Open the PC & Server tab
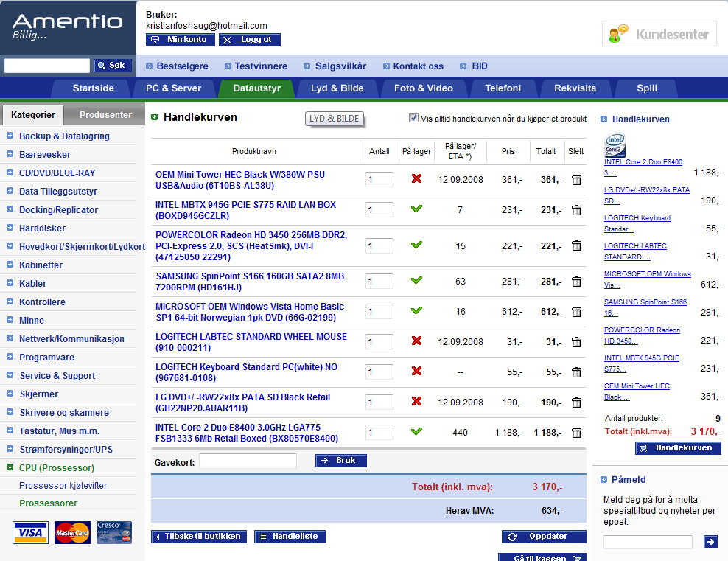Screen dimensions: 728x561 coord(174,88)
